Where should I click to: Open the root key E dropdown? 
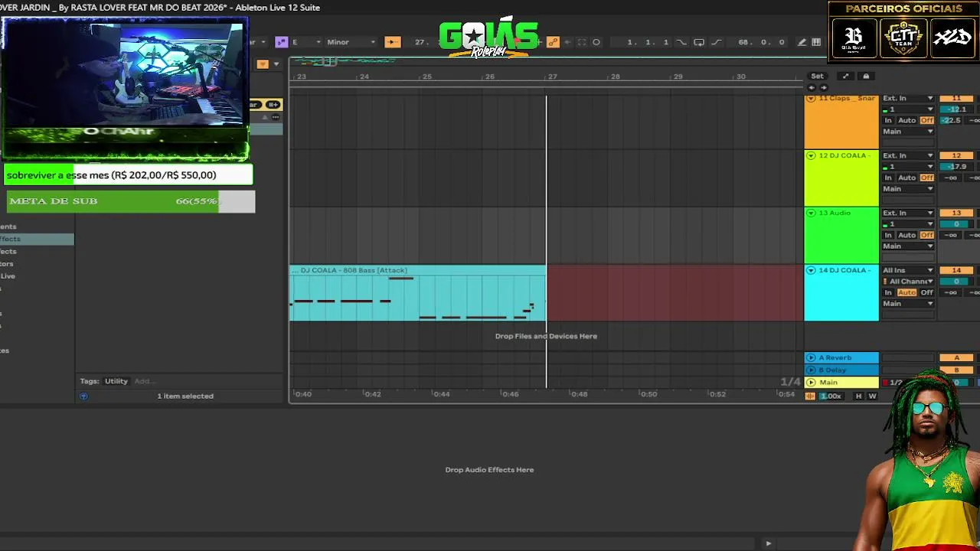pos(305,42)
